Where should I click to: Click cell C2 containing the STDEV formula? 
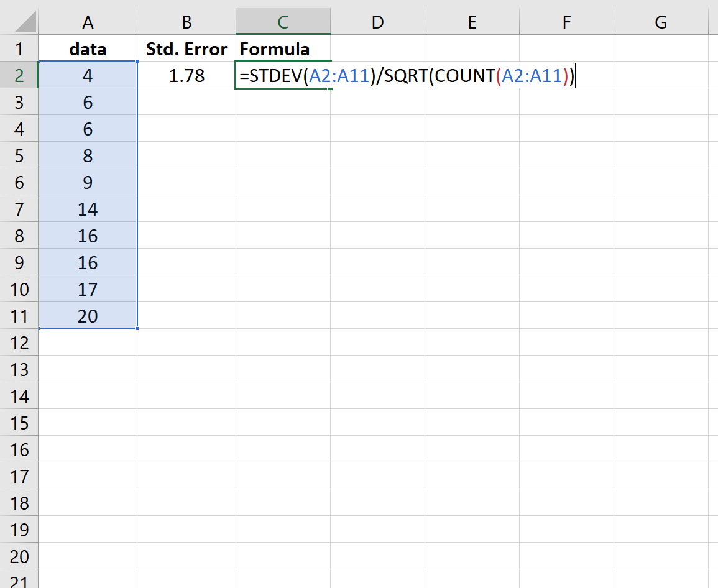click(283, 75)
